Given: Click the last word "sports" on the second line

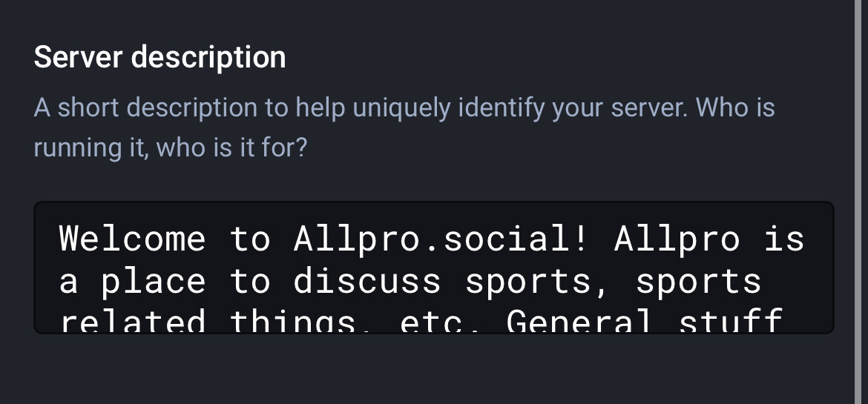Looking at the screenshot, I should coord(699,282).
